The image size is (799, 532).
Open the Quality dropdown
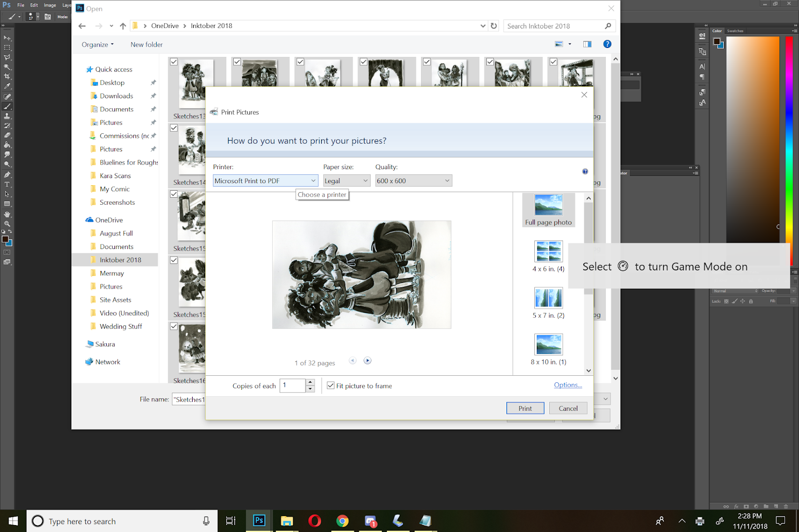point(413,181)
